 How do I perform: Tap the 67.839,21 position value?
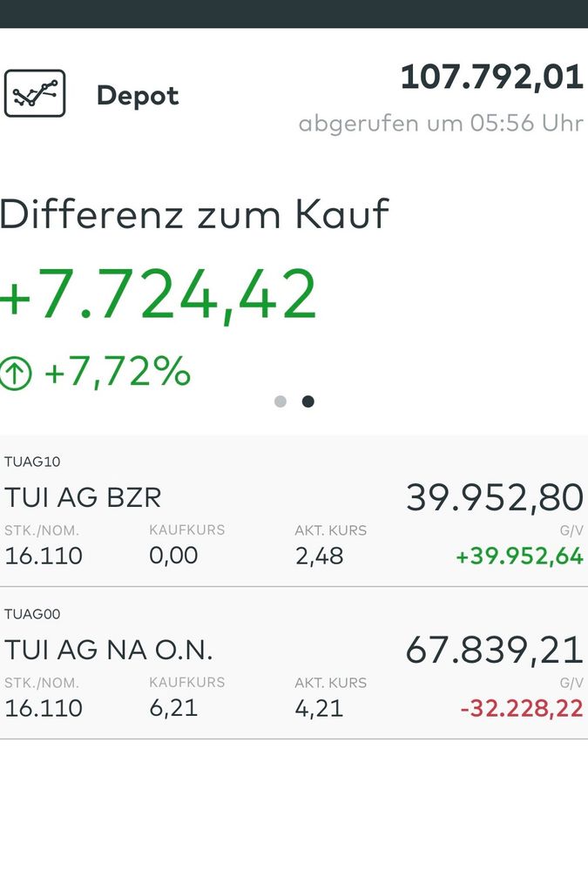point(494,650)
